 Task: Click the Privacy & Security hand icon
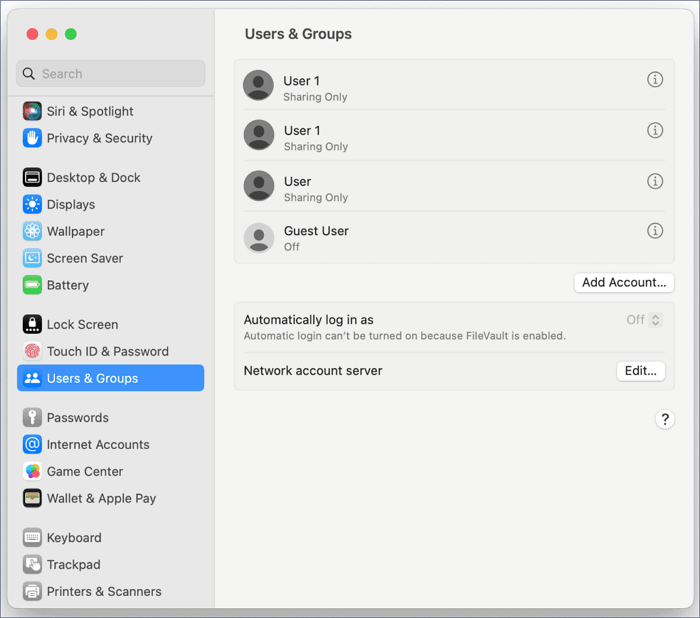pos(32,138)
